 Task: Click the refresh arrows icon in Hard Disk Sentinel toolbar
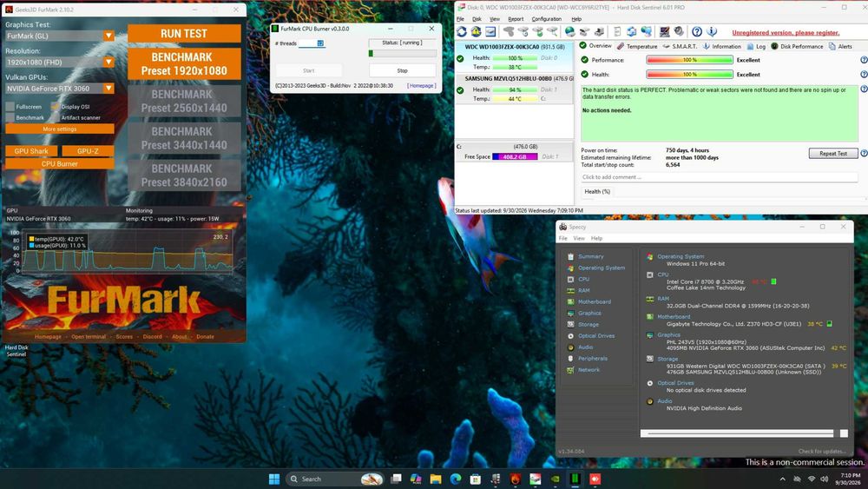pyautogui.click(x=461, y=32)
